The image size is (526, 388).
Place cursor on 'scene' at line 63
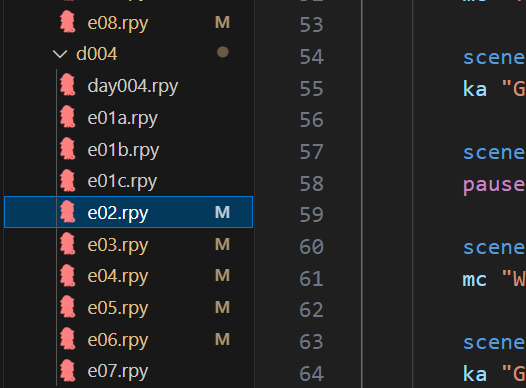coord(494,343)
